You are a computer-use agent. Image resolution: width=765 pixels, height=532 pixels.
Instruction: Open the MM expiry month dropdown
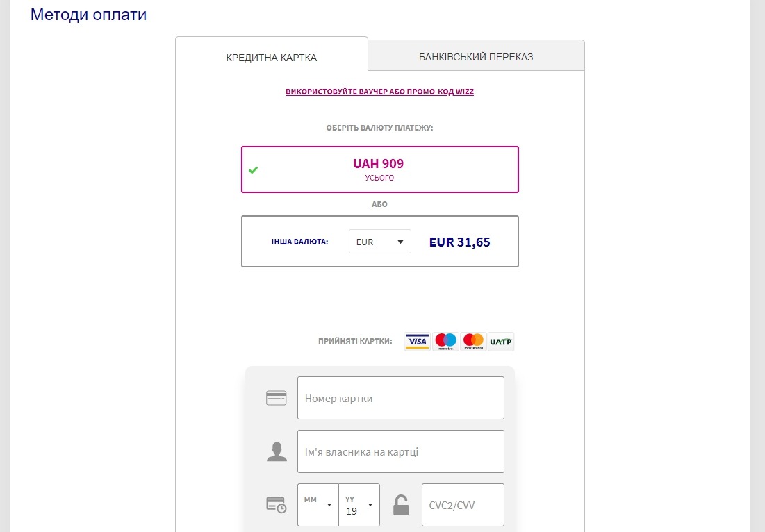click(x=318, y=505)
